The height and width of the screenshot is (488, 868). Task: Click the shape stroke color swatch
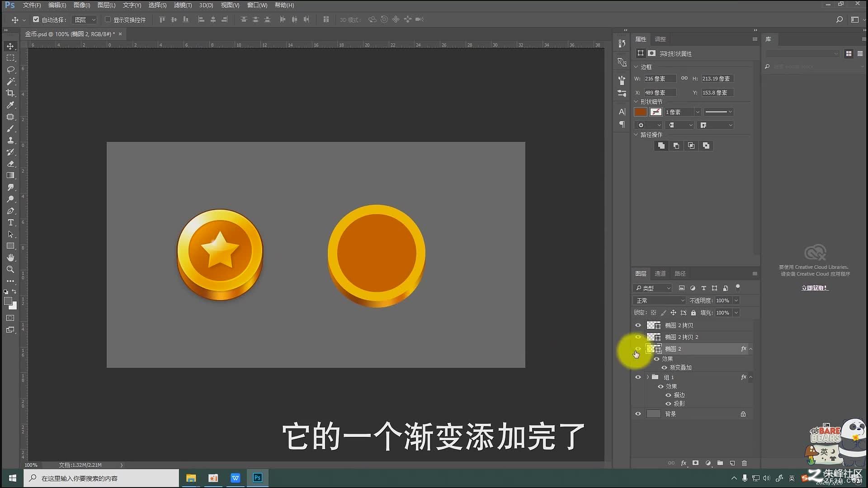tap(656, 112)
